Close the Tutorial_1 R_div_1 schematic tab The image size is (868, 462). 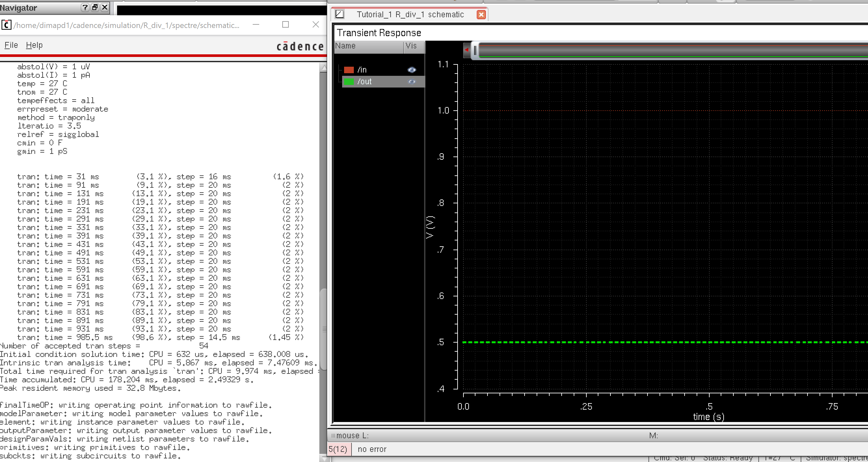click(x=481, y=15)
